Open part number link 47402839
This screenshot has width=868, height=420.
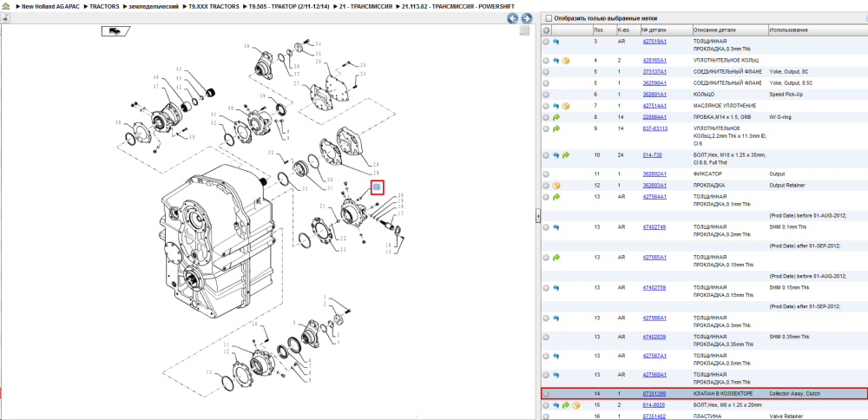(654, 337)
